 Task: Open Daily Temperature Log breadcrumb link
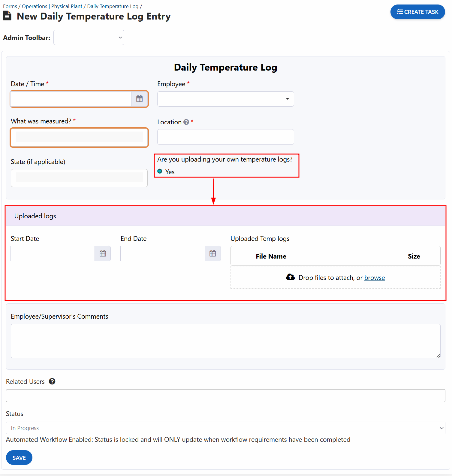[113, 6]
